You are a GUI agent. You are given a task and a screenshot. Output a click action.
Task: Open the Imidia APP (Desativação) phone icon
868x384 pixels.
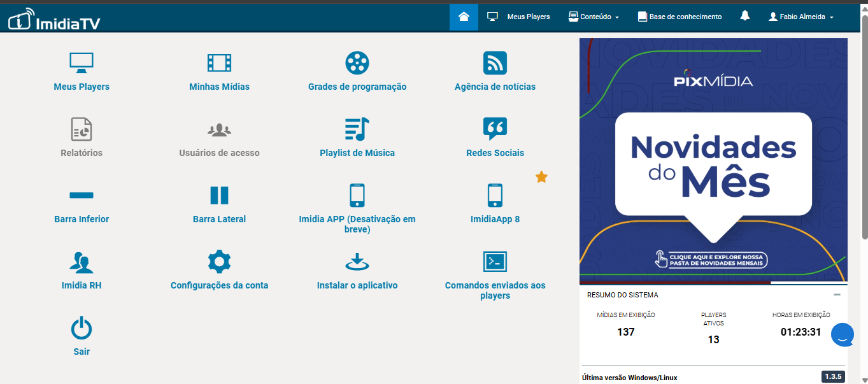(357, 195)
